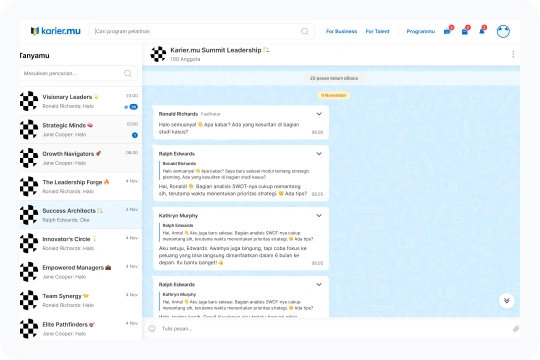This screenshot has width=540, height=360.
Task: Click the Tanyamu sidebar search magnifier icon
Action: (x=127, y=73)
